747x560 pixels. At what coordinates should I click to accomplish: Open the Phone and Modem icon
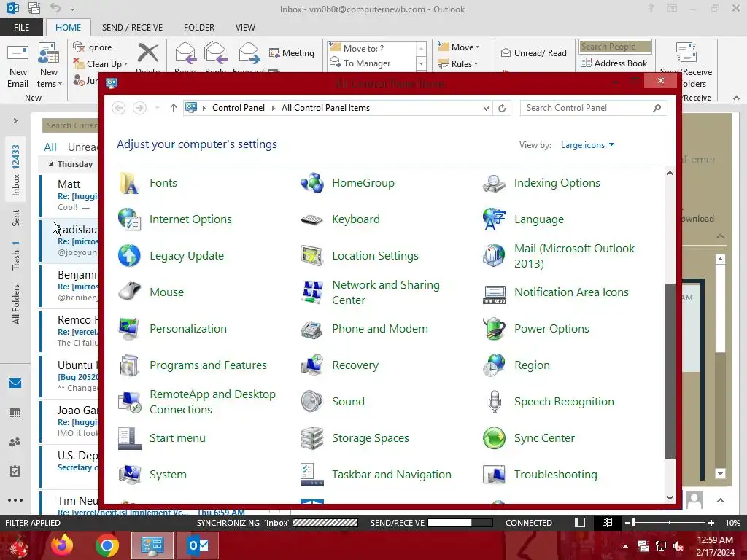click(x=311, y=329)
